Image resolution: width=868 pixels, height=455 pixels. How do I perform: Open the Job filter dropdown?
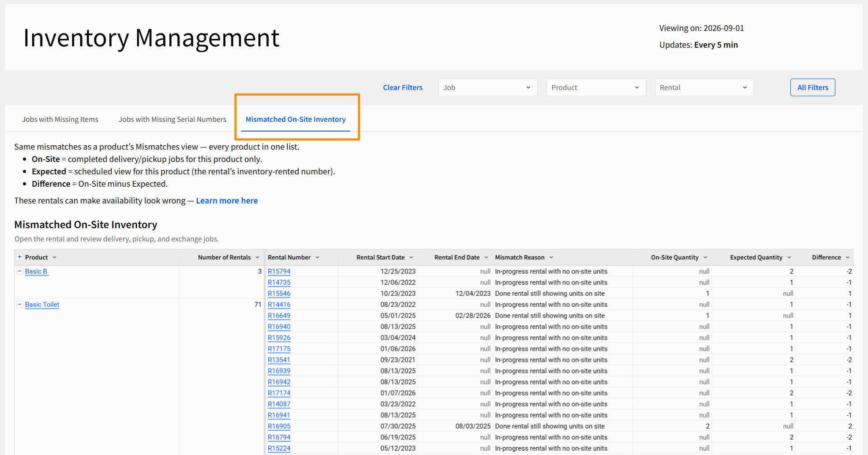coord(488,87)
